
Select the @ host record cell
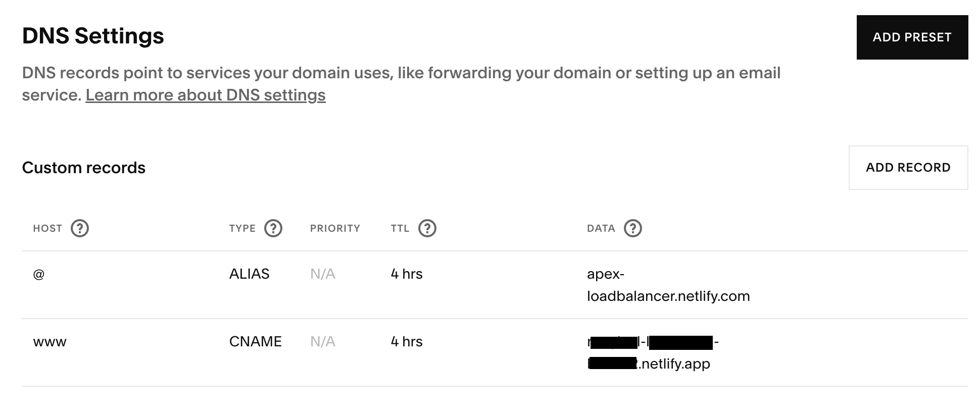click(x=39, y=274)
